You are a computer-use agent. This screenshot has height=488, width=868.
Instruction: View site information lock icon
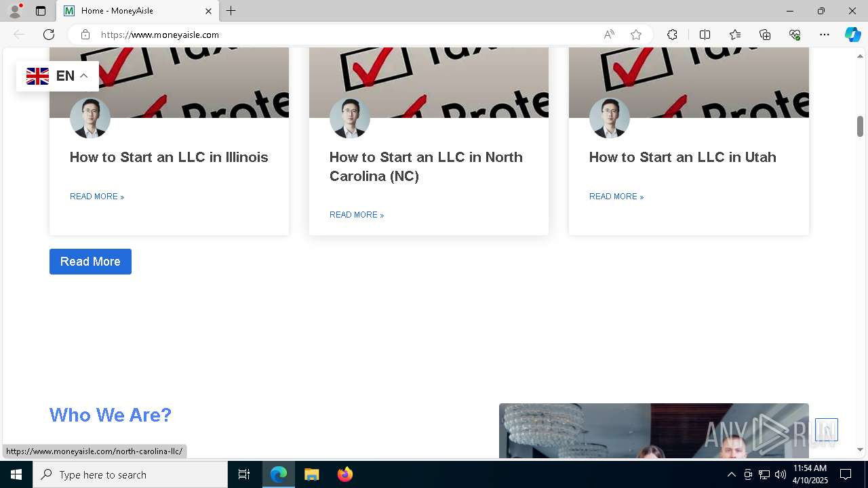click(85, 35)
